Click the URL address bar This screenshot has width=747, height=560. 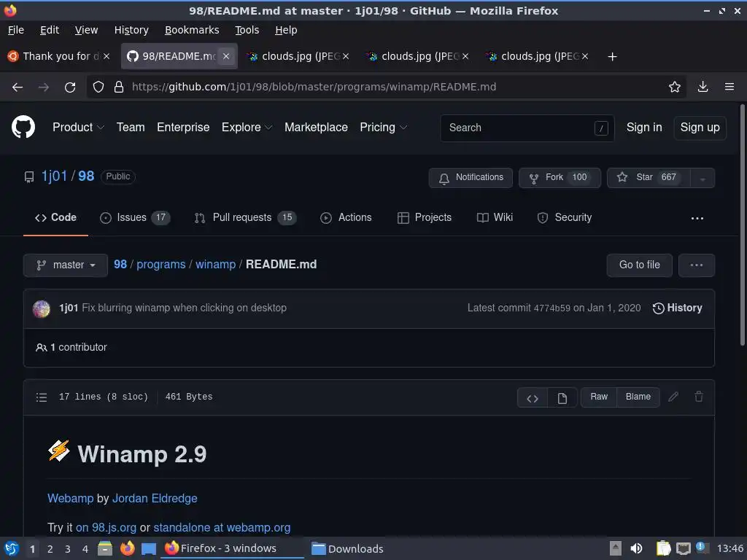coord(386,87)
